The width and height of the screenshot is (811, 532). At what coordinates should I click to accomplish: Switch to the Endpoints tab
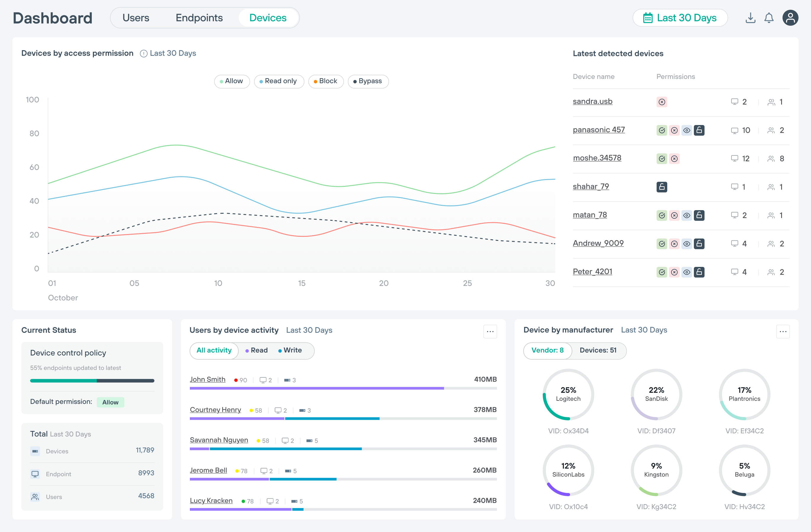[199, 18]
